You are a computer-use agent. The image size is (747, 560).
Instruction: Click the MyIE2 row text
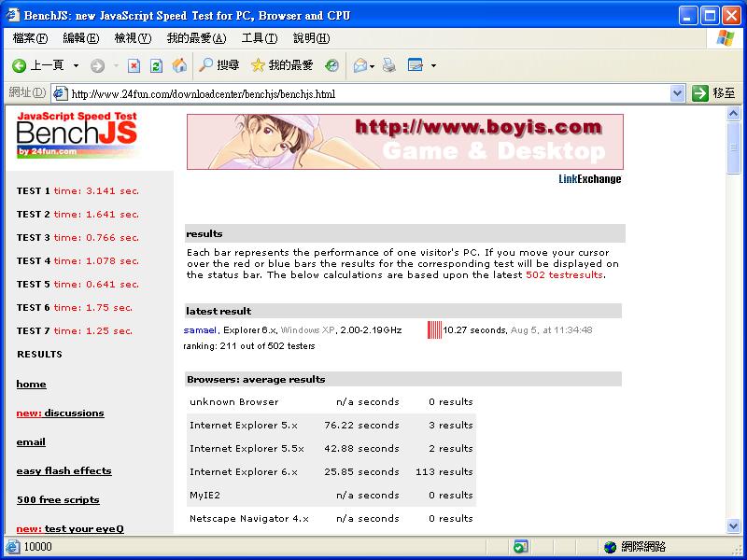[x=204, y=496]
